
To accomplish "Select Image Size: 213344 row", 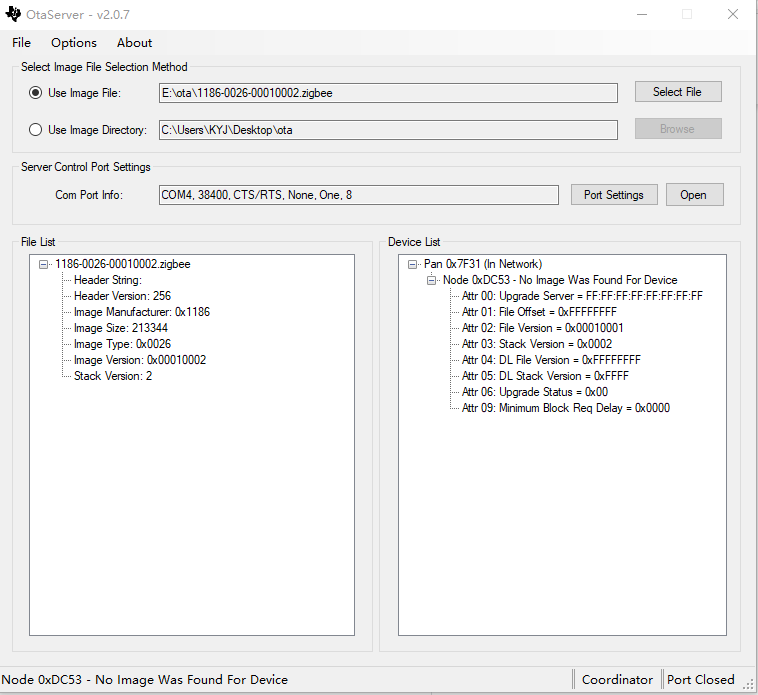I will point(121,328).
